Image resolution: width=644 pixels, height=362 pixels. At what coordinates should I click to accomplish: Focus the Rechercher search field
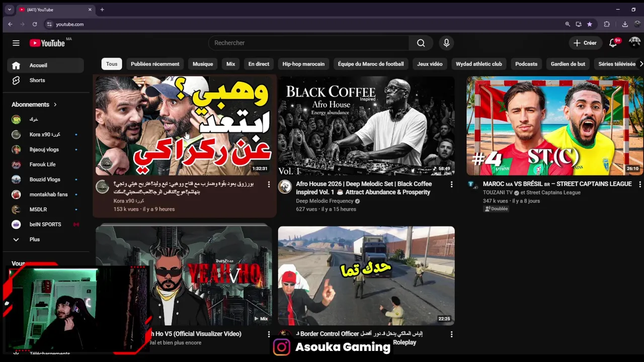[x=308, y=43]
